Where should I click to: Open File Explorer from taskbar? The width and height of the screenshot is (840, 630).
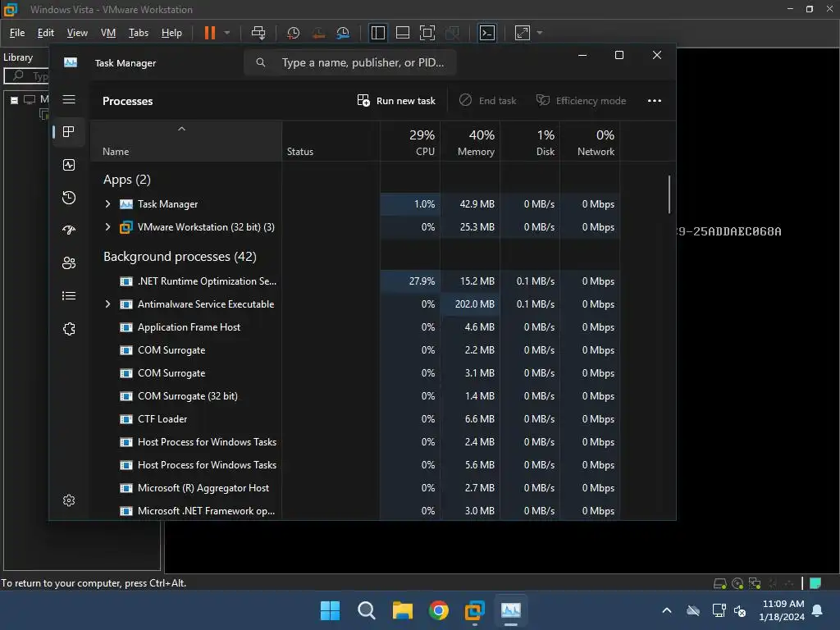402,610
